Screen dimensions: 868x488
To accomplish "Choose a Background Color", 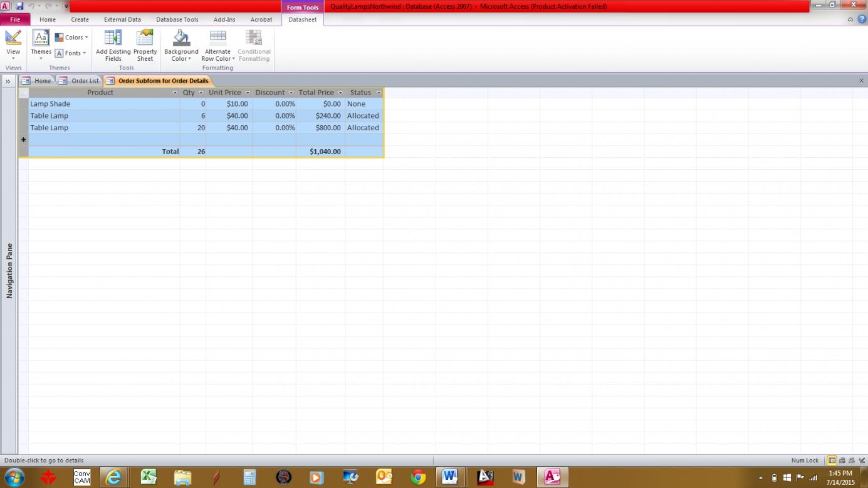I will click(181, 46).
